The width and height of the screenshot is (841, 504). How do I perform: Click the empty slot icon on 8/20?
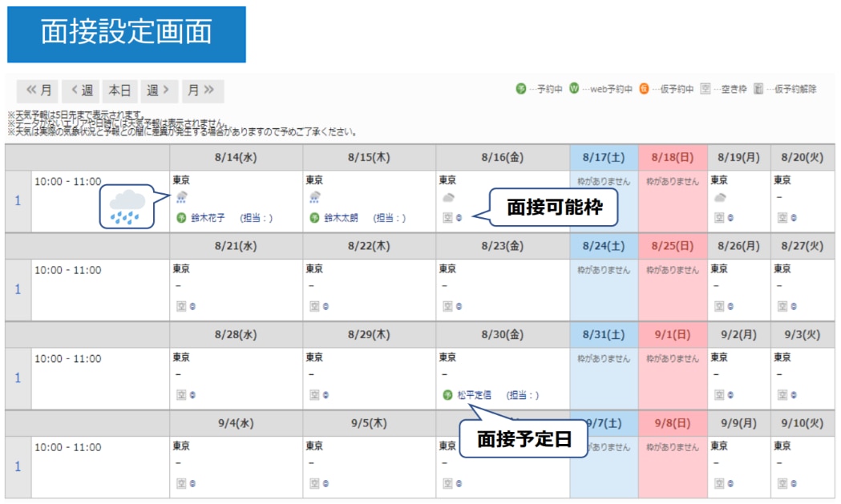pyautogui.click(x=782, y=218)
